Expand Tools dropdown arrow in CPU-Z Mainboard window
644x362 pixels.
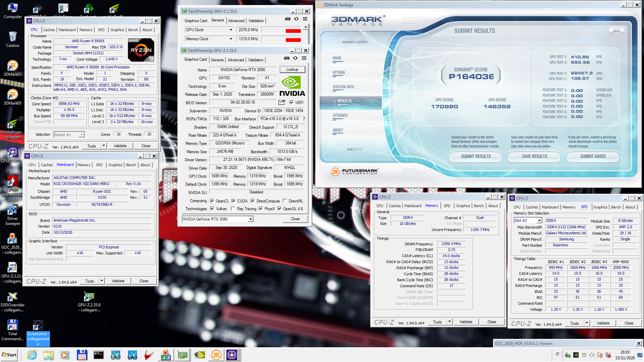102,281
